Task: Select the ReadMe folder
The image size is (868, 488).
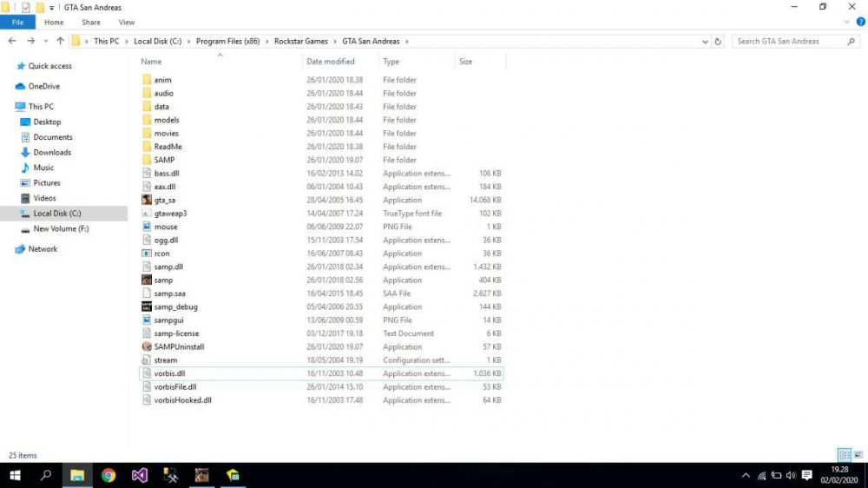Action: click(168, 147)
